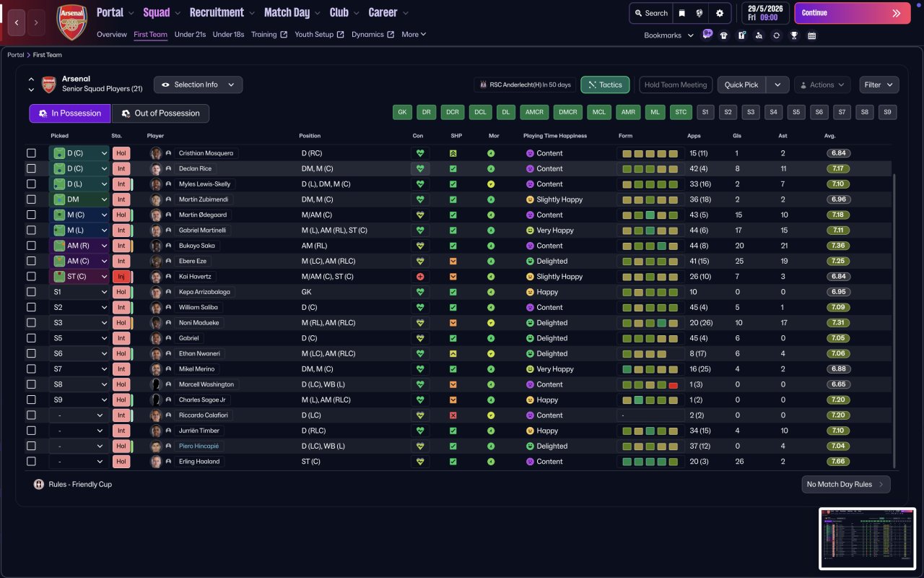Tick the checkbox for Bukayo Saka
Image resolution: width=924 pixels, height=578 pixels.
[31, 246]
